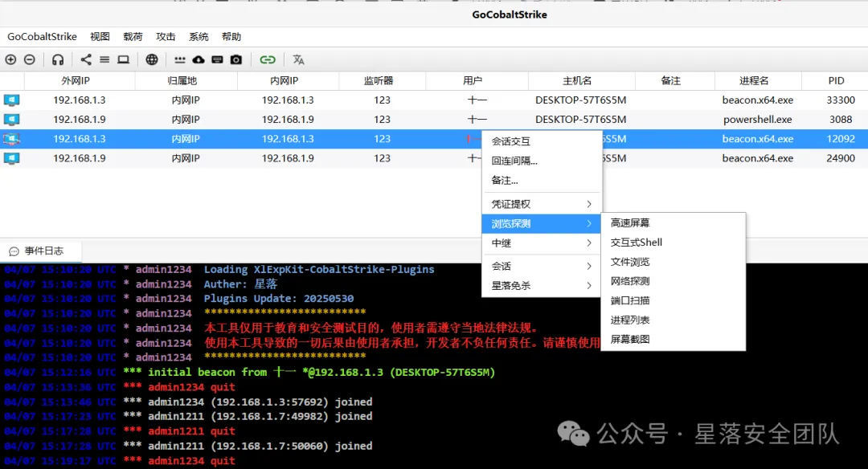This screenshot has width=868, height=469.
Task: Select 交互式Shell from submenu
Action: tap(674, 243)
